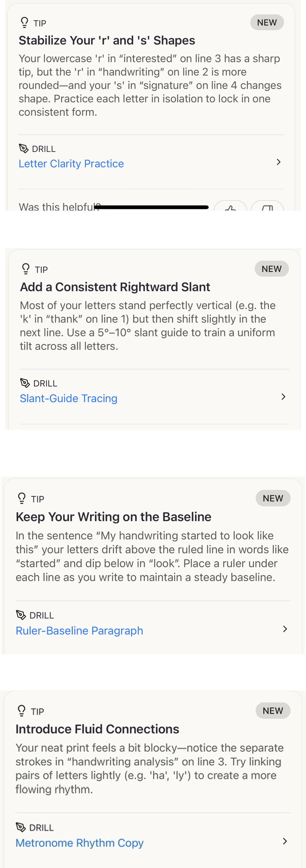This screenshot has width=306, height=868.
Task: Open the Metronome Rhythm Copy drill link
Action: coord(79,843)
